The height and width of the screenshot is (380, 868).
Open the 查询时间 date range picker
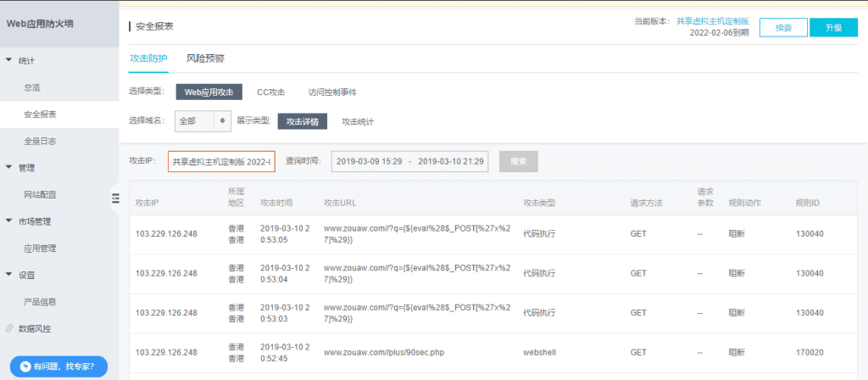[409, 161]
